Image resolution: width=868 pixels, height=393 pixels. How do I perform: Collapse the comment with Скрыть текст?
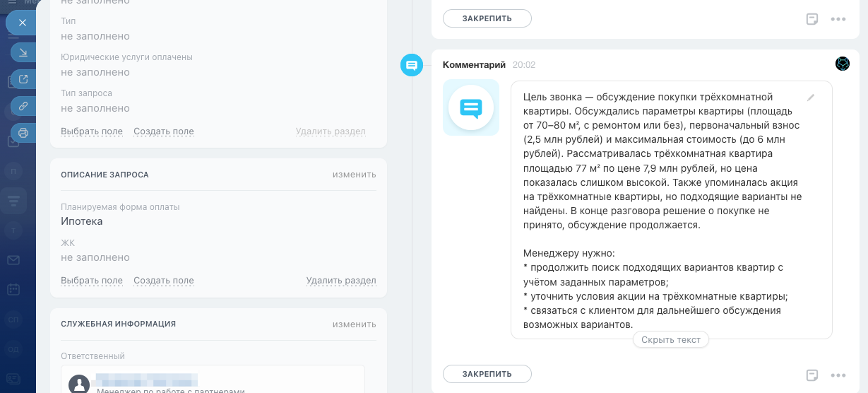(670, 340)
